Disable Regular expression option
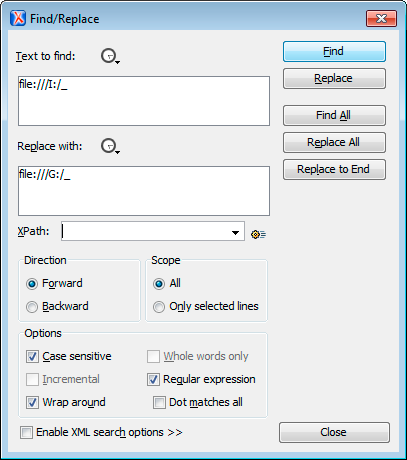 pos(153,379)
